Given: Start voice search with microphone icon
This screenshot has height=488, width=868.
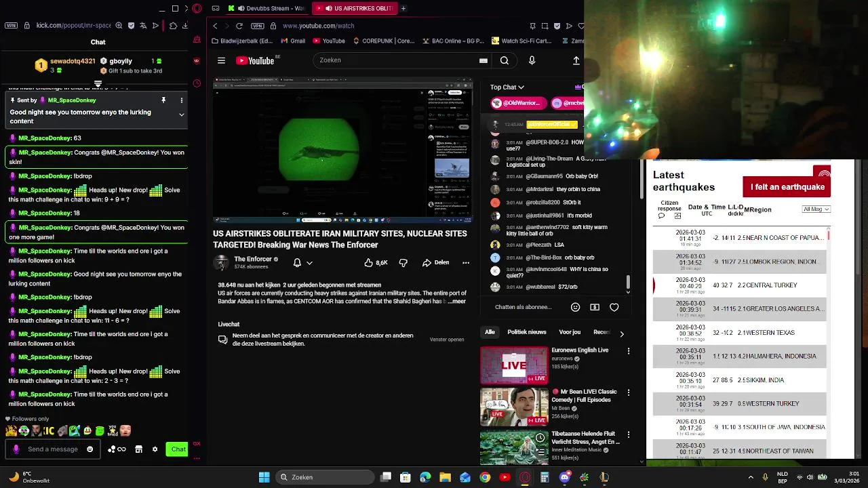Looking at the screenshot, I should click(532, 60).
